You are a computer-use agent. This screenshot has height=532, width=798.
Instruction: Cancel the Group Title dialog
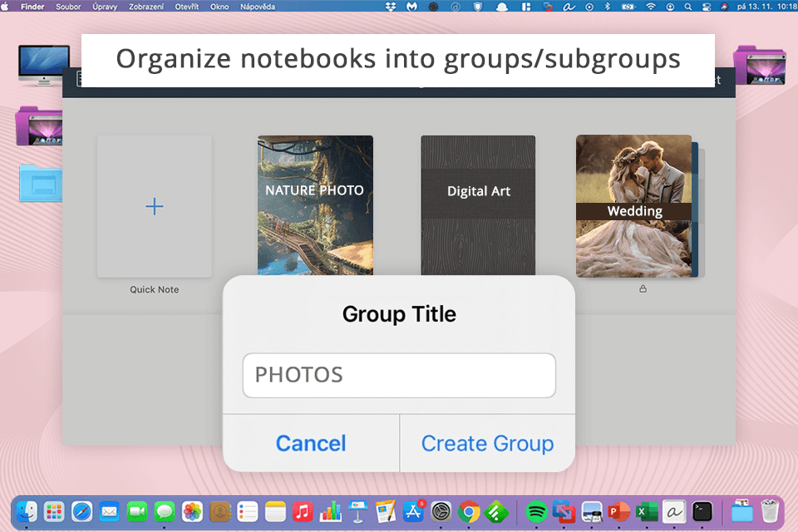click(311, 443)
